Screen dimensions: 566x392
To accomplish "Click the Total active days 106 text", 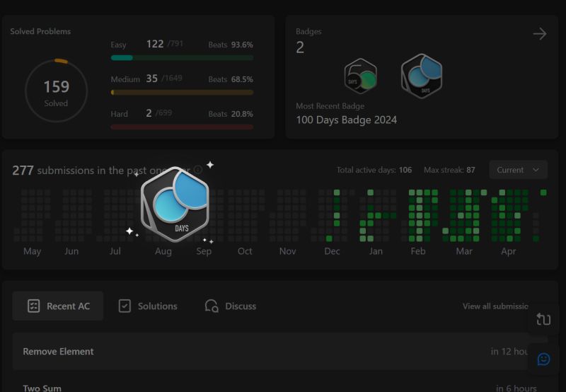I will tap(374, 170).
